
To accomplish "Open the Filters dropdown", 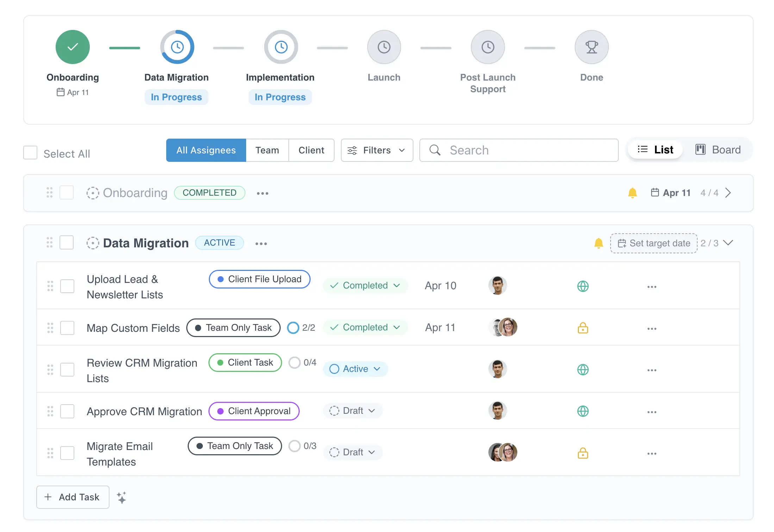I will pos(376,150).
